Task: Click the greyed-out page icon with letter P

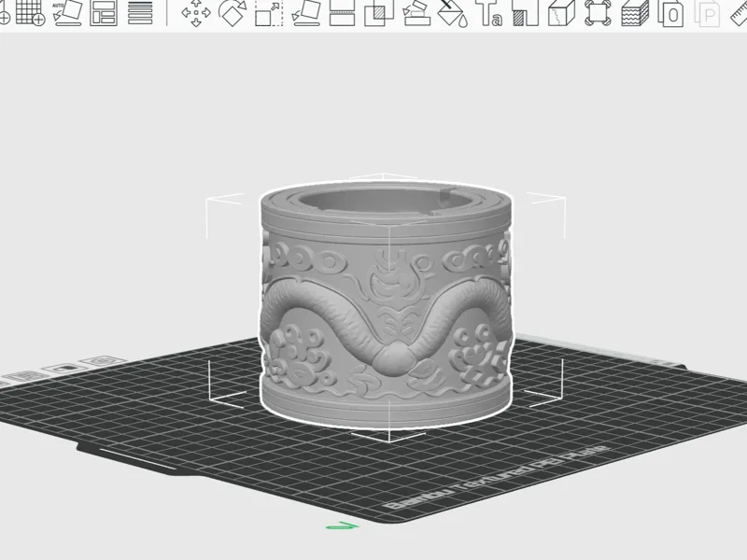Action: point(707,12)
